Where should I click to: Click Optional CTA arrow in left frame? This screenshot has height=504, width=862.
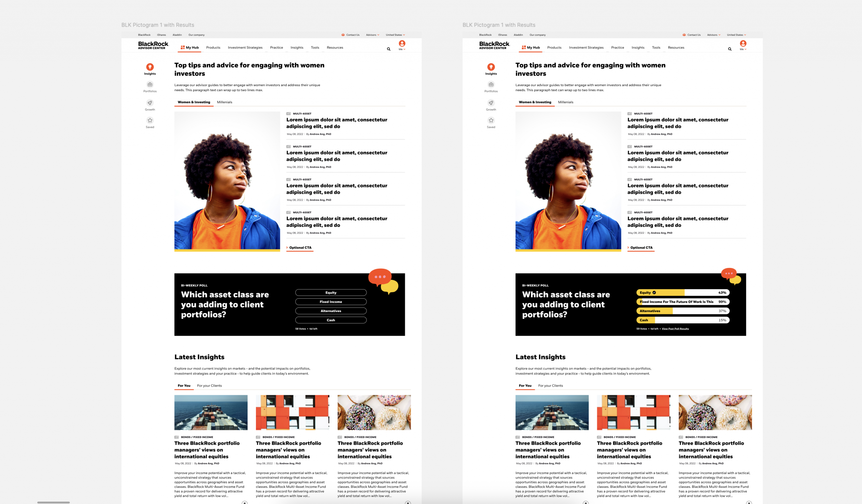tap(287, 247)
